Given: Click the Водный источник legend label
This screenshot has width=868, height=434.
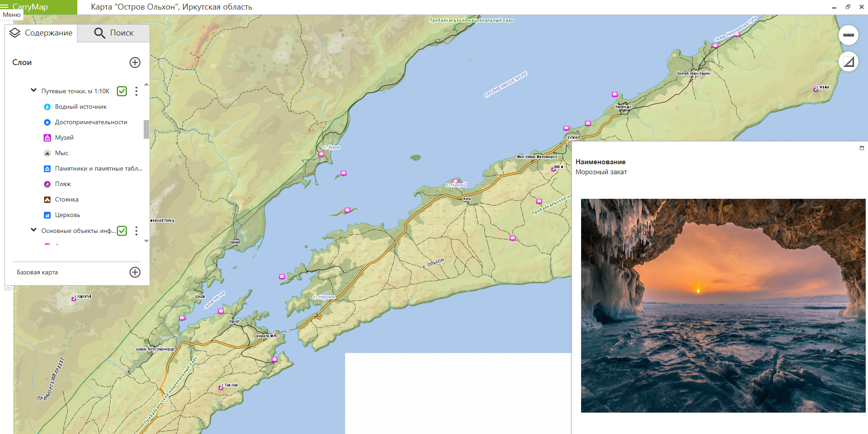Looking at the screenshot, I should point(81,107).
